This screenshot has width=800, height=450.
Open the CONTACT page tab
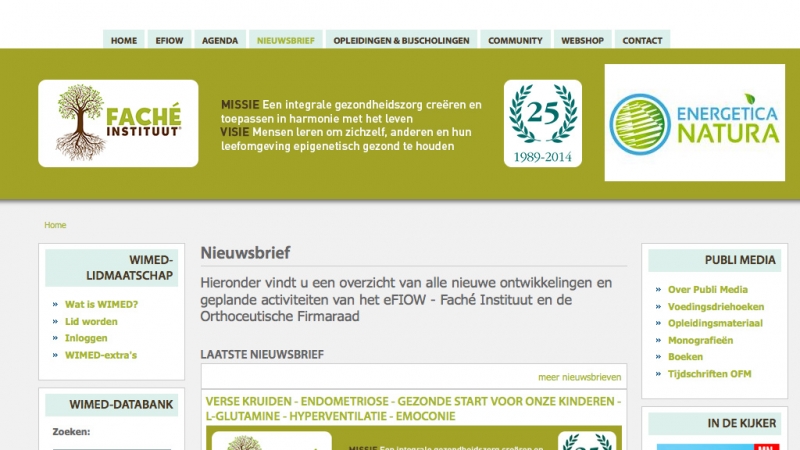642,41
